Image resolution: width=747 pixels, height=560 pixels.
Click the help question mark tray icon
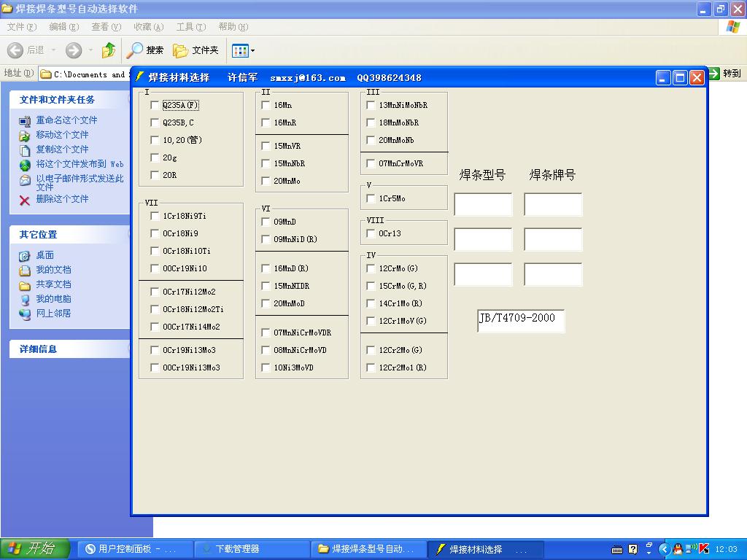632,549
